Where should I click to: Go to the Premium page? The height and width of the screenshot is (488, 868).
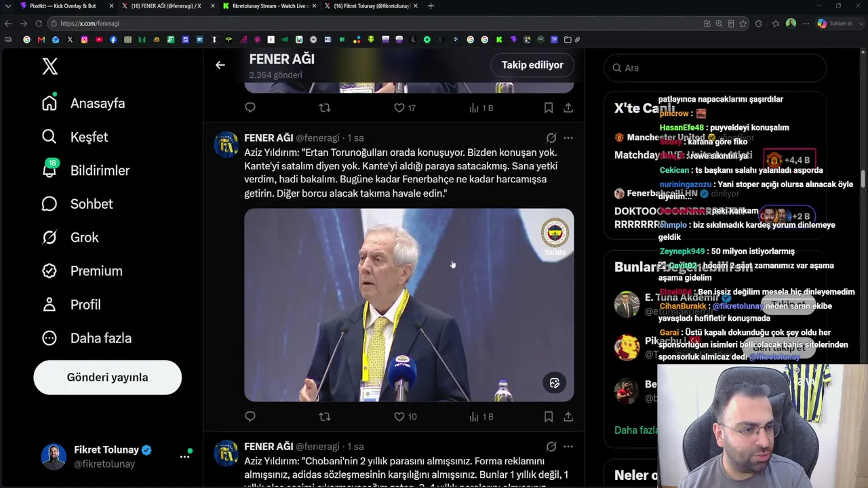[81, 271]
